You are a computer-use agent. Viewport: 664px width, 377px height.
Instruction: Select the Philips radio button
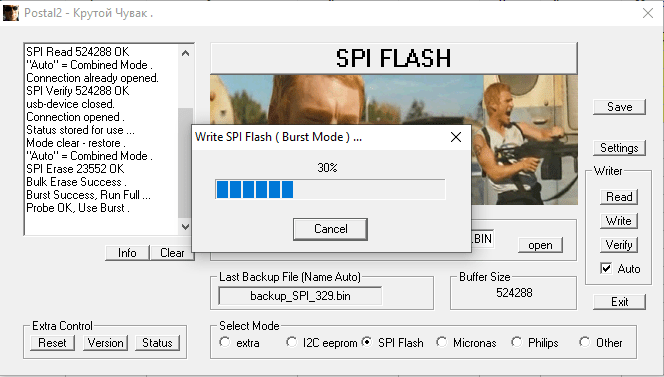click(x=517, y=342)
